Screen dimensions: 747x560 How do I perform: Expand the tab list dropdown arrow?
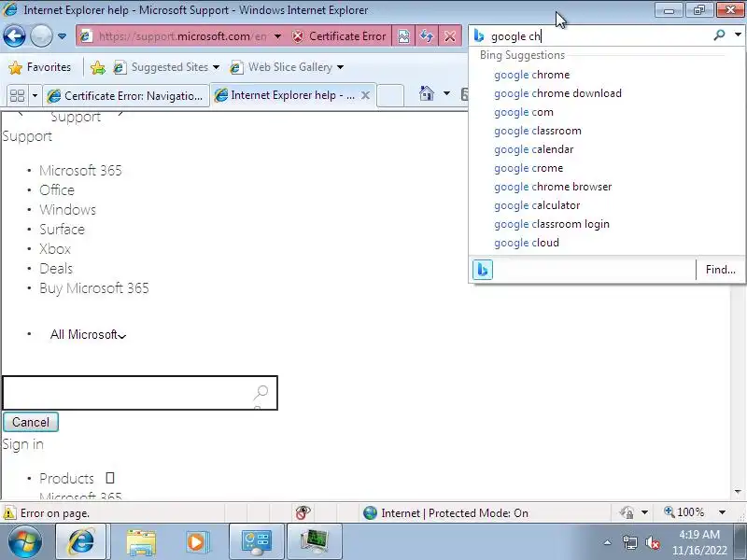(35, 96)
